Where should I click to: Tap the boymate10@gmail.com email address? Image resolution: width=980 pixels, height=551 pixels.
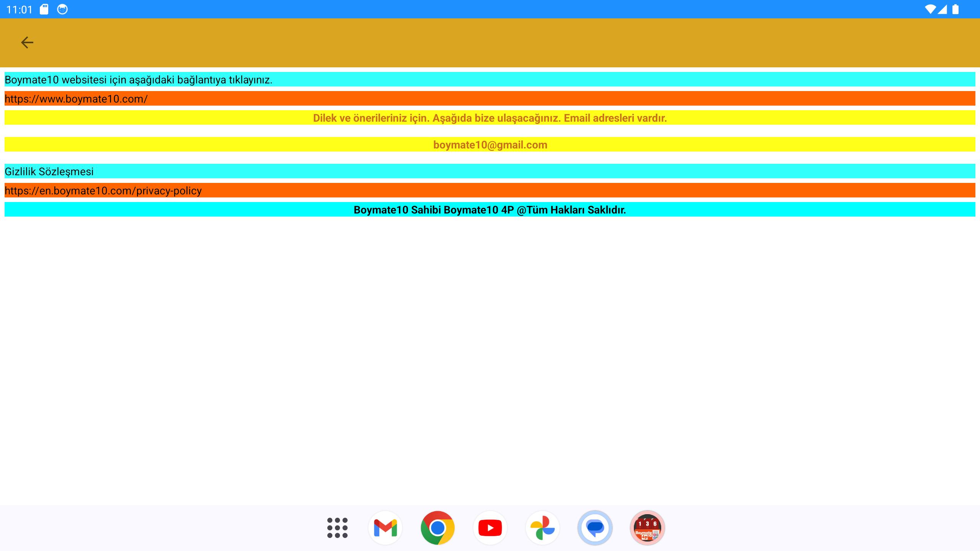point(490,144)
